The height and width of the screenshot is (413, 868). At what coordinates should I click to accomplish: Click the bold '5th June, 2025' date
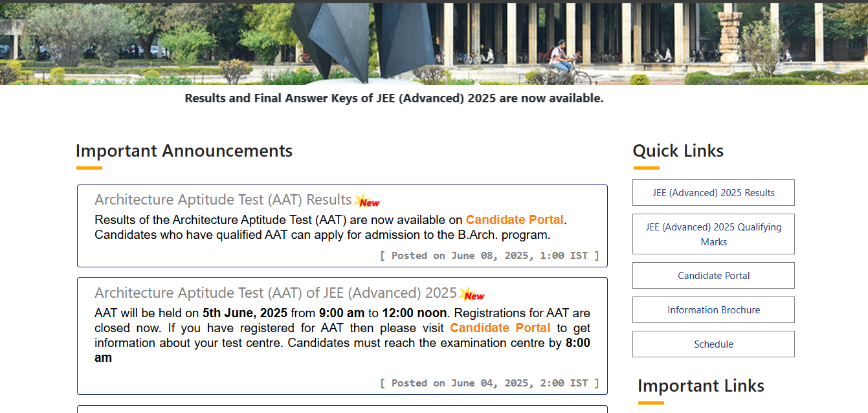click(x=245, y=313)
